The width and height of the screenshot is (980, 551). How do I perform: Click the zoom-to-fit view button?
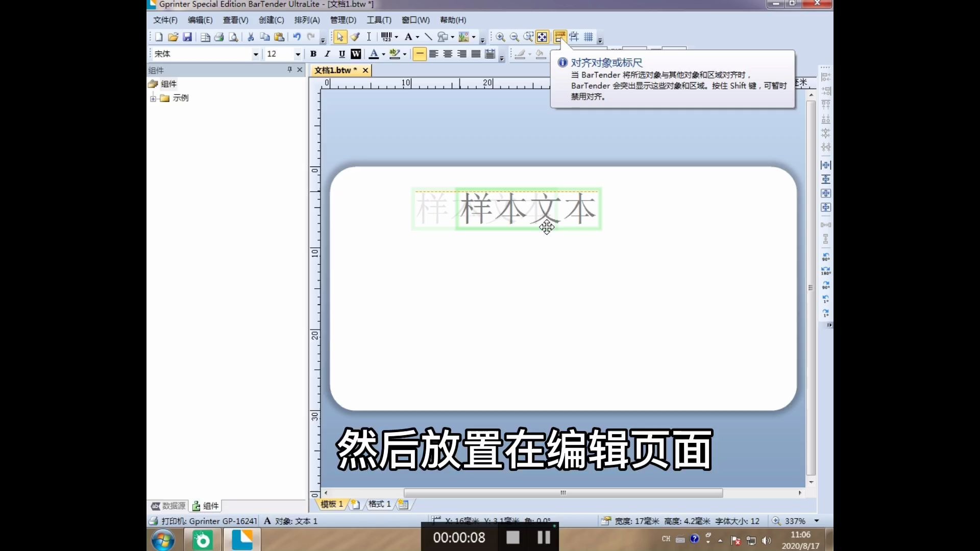543,37
